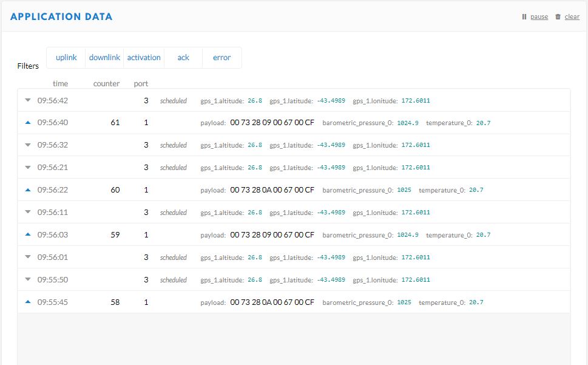The image size is (588, 365).
Task: Click payload of counter 61 message
Action: tap(272, 123)
